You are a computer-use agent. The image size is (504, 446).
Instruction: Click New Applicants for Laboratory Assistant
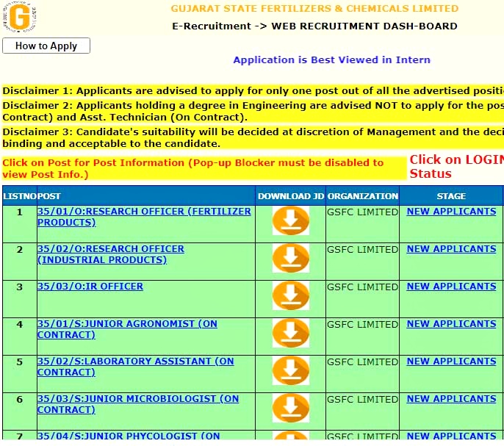tap(451, 362)
